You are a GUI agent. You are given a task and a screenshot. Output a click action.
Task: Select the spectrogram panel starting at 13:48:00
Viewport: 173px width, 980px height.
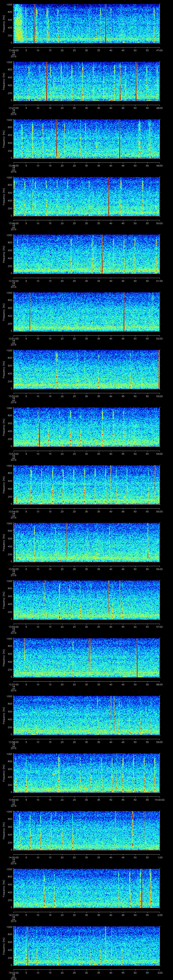coord(87,139)
